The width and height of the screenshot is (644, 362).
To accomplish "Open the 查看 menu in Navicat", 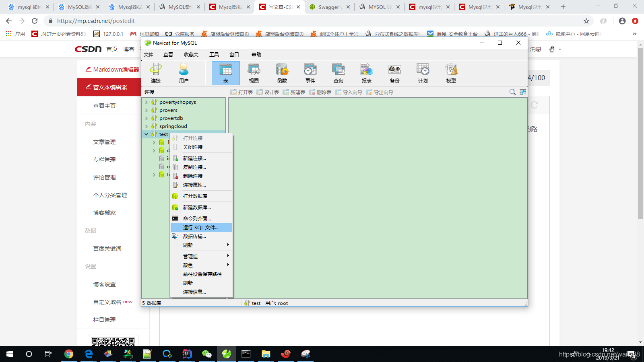I will click(168, 55).
